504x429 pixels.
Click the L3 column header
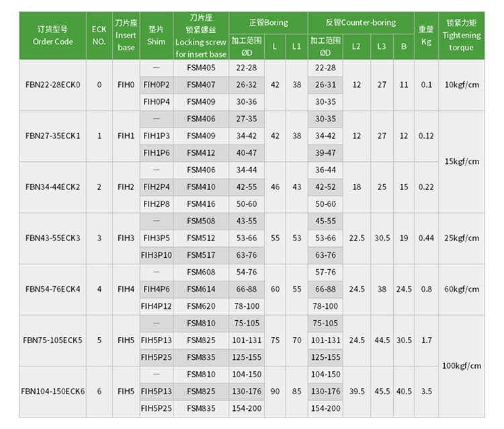coord(382,47)
